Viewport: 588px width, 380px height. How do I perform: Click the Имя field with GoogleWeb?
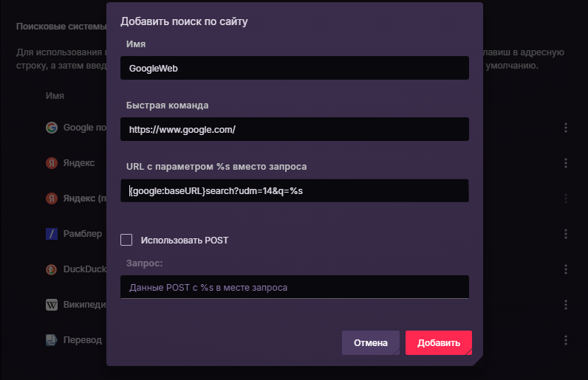pos(294,69)
